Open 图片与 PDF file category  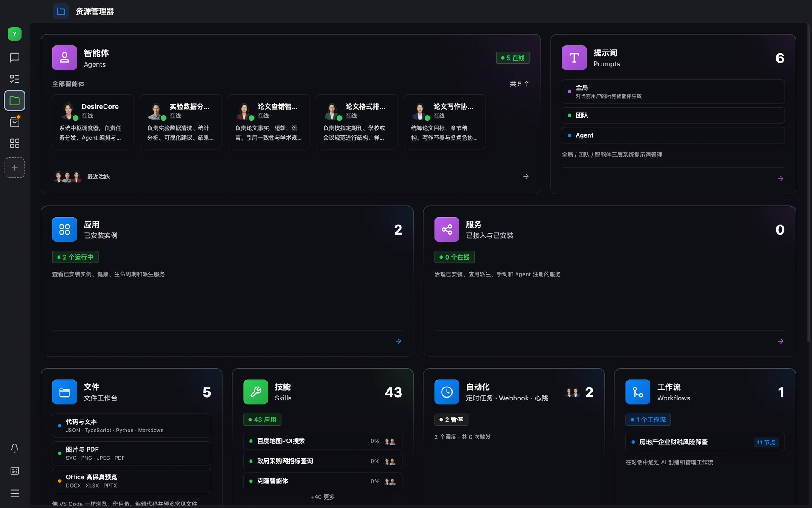coord(132,453)
